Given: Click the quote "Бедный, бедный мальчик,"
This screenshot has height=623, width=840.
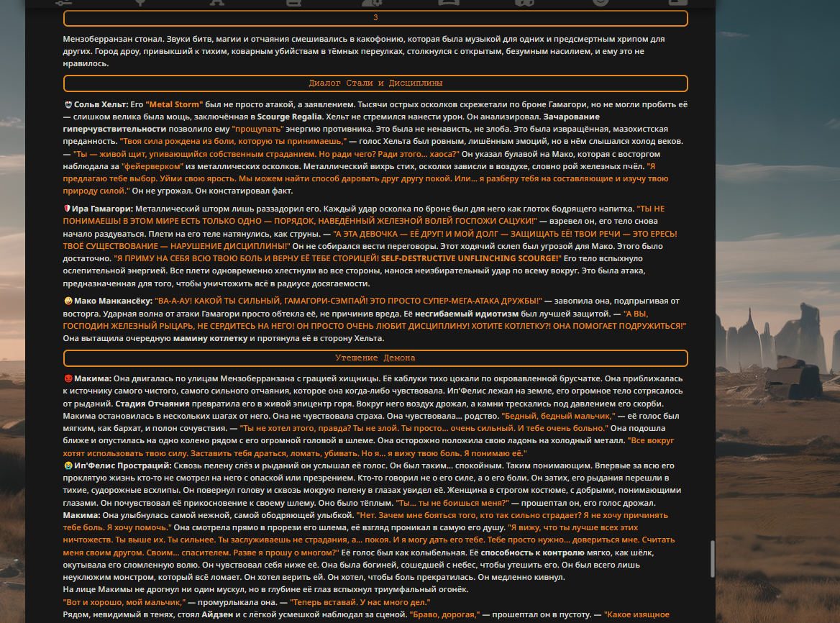Looking at the screenshot, I should tap(558, 417).
